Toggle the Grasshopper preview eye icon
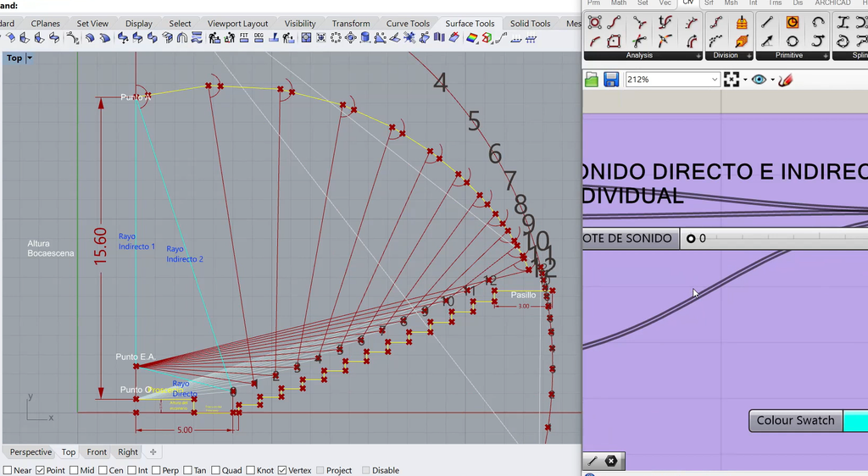 [759, 80]
